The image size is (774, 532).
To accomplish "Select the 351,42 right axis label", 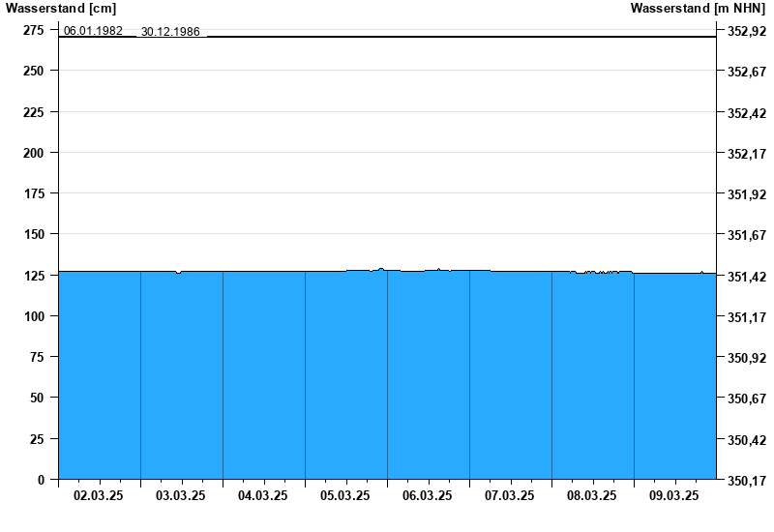I will tap(746, 277).
